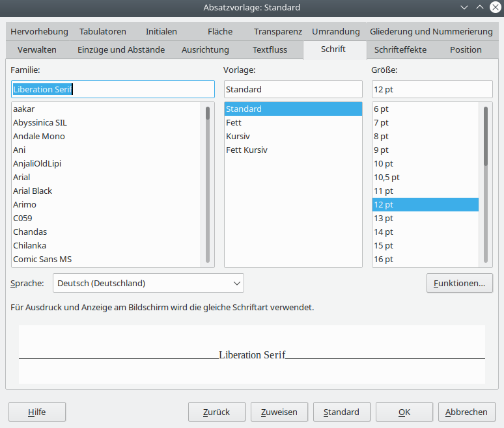Open the Sprache dropdown list
Screen dimensions: 504x428
coord(148,283)
